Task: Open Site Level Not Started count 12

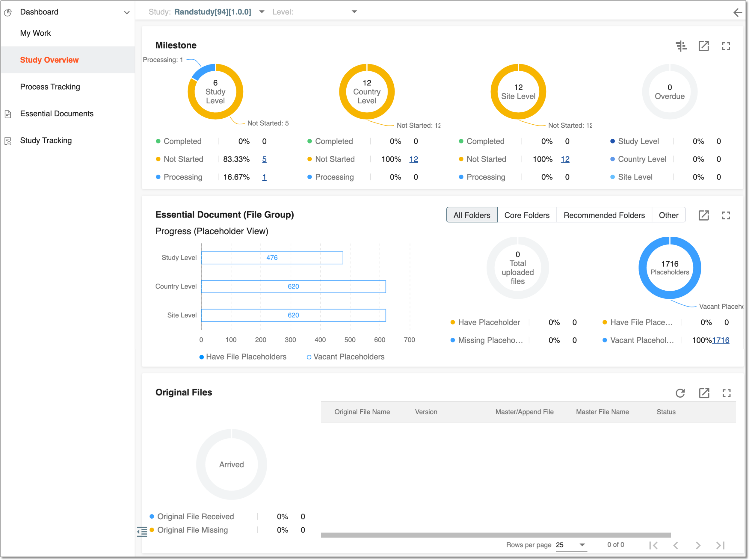Action: 565,159
